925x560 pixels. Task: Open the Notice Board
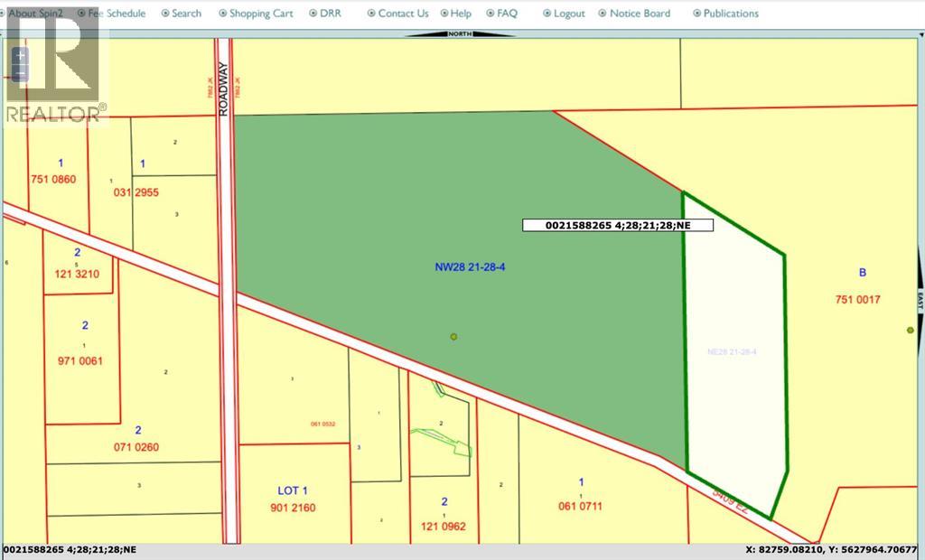640,13
